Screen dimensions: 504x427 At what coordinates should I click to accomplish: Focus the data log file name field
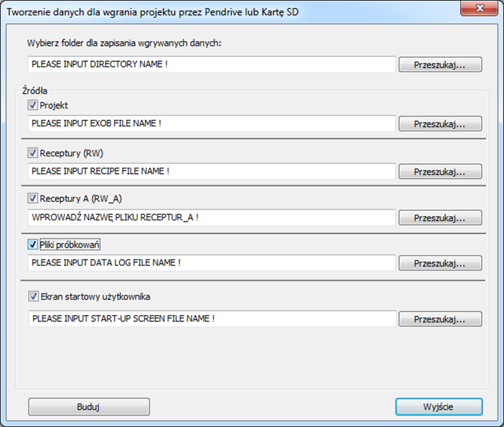pos(212,263)
